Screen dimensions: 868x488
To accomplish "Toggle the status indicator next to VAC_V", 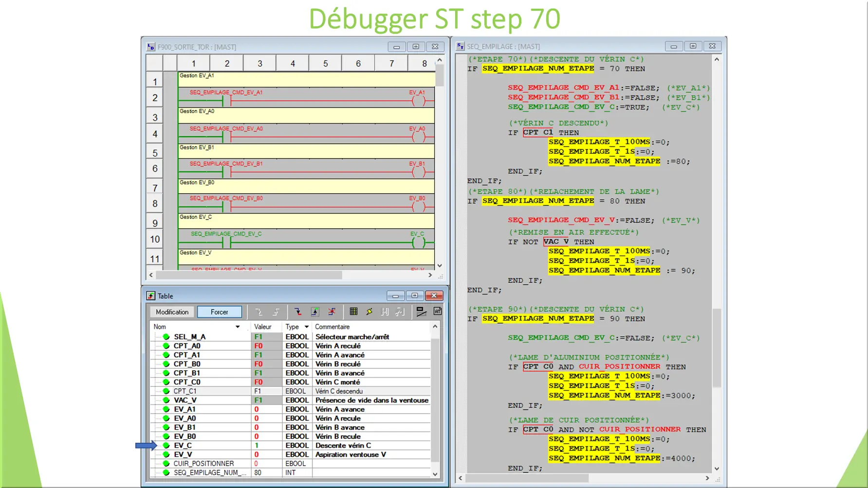I will click(x=166, y=400).
